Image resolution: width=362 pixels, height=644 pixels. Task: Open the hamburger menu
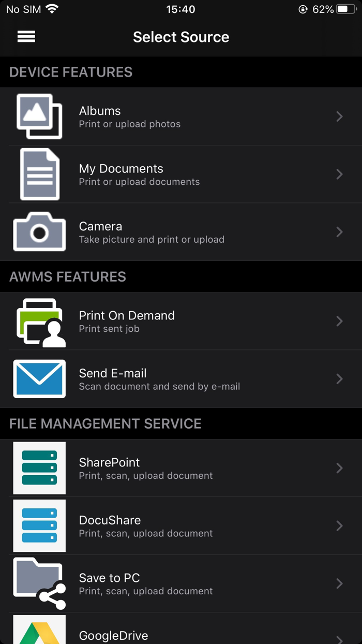(x=26, y=37)
